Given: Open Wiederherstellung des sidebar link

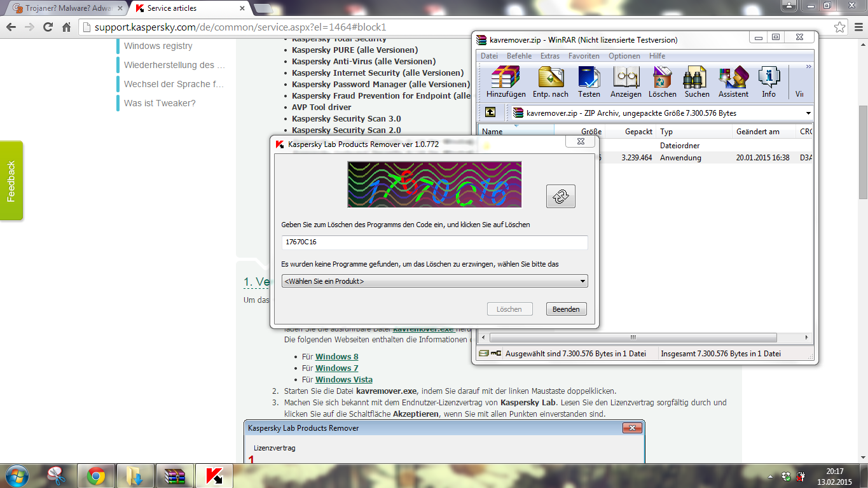Looking at the screenshot, I should pos(174,65).
